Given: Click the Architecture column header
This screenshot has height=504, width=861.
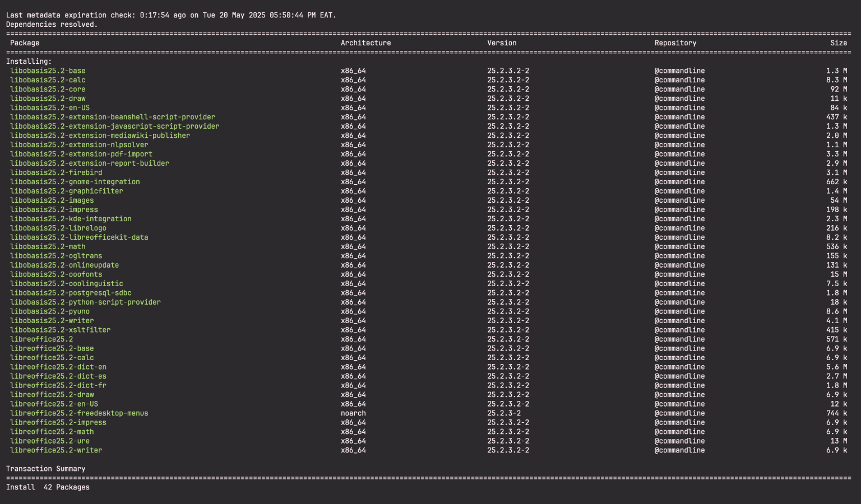Looking at the screenshot, I should click(365, 43).
